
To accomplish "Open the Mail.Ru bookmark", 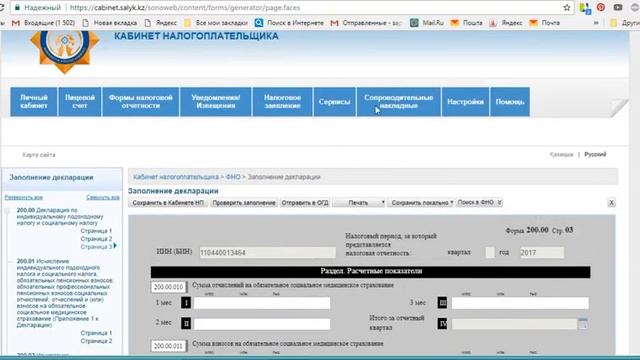I will click(x=427, y=23).
